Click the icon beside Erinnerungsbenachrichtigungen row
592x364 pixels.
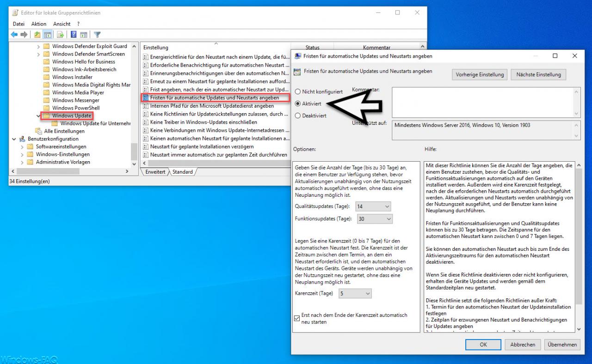(146, 73)
